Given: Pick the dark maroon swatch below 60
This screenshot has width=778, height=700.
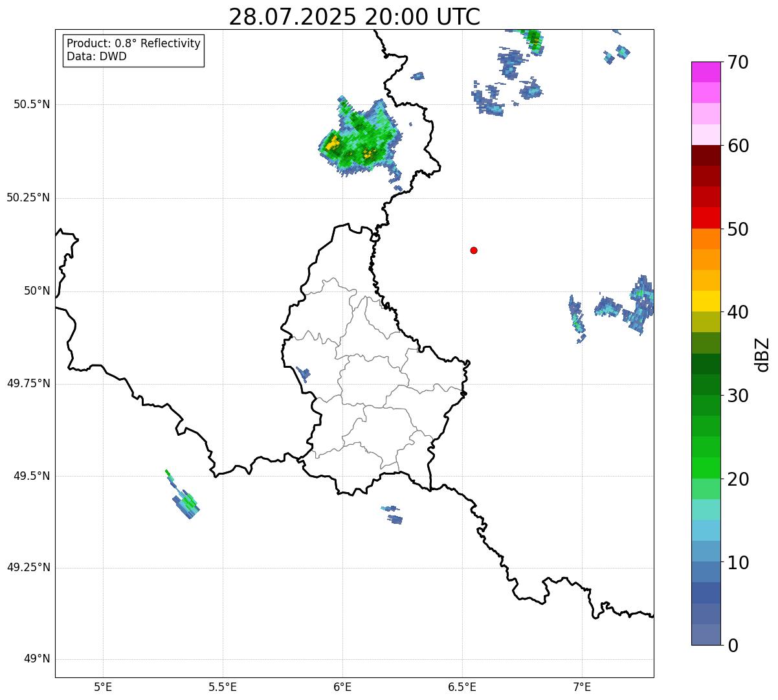Looking at the screenshot, I should tap(706, 156).
